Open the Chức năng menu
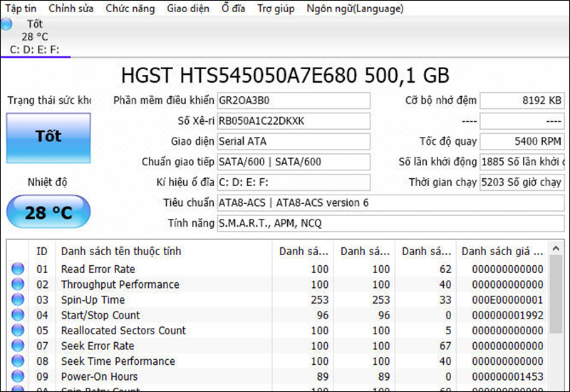570x392 pixels. [130, 9]
